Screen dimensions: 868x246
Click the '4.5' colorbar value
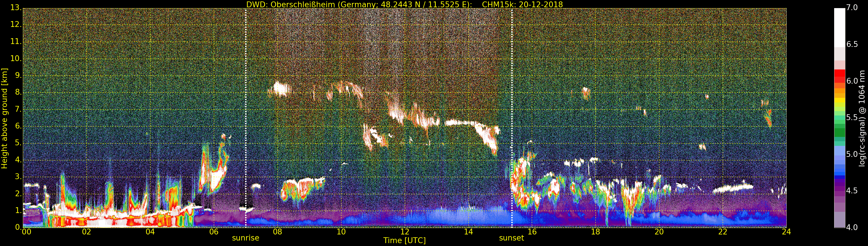(852, 191)
